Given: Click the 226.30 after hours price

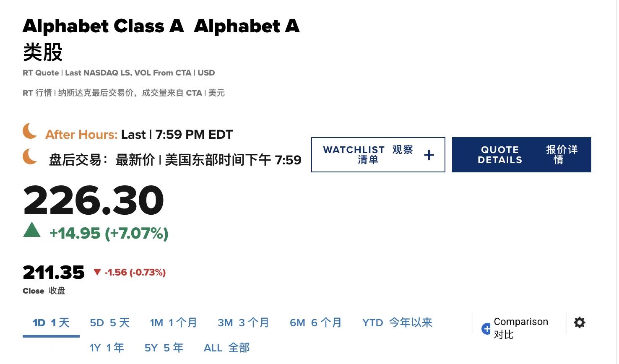Looking at the screenshot, I should pos(94,200).
